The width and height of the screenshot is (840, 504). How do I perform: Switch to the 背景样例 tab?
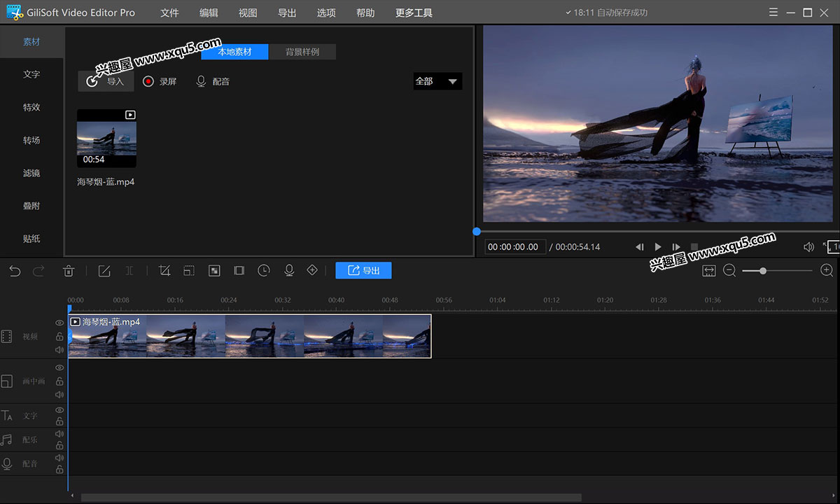(302, 52)
